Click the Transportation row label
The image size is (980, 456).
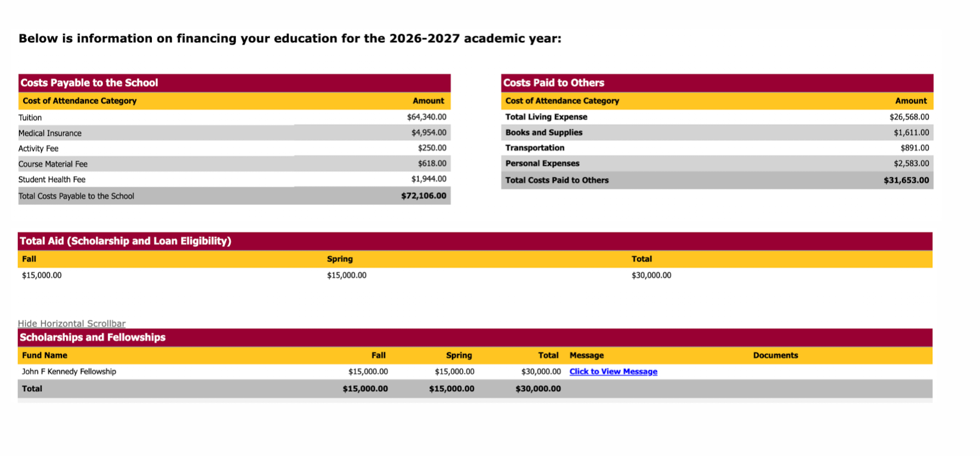click(x=535, y=148)
